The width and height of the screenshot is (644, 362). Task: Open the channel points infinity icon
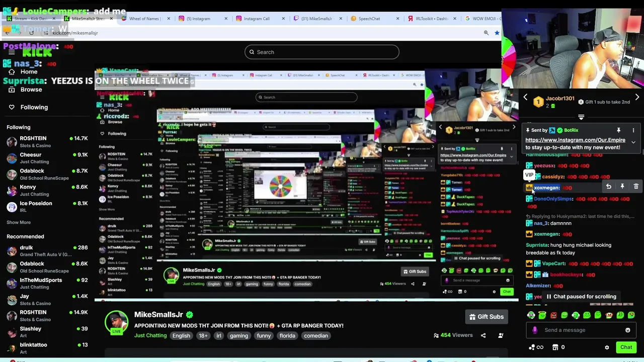[x=536, y=347]
